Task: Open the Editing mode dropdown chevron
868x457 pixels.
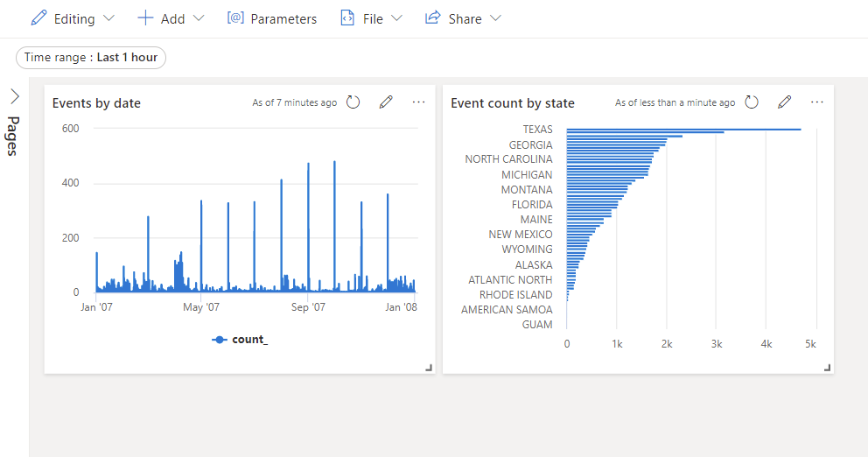Action: click(x=109, y=18)
